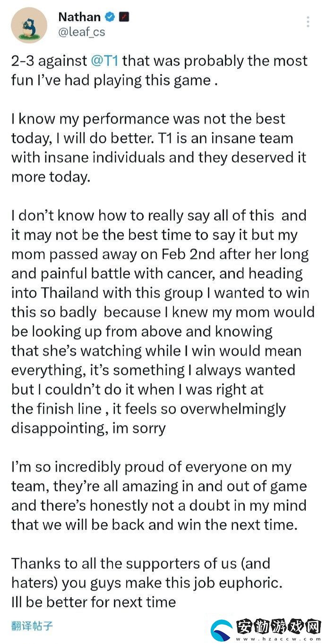Viewport: 326px width, 644px height.
Task: Click the www.hzaccw.com watermark URL
Action: pyautogui.click(x=280, y=638)
